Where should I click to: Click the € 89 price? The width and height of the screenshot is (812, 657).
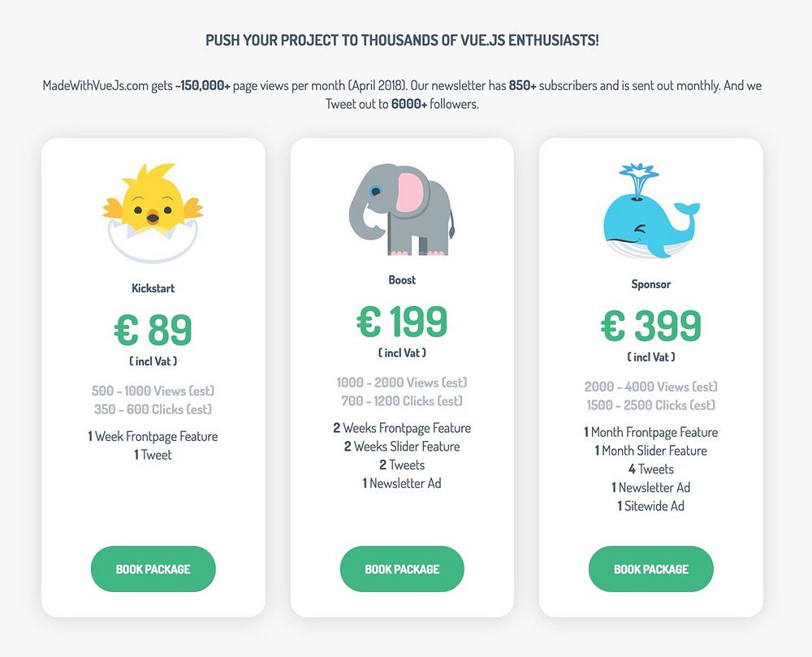[x=153, y=330]
